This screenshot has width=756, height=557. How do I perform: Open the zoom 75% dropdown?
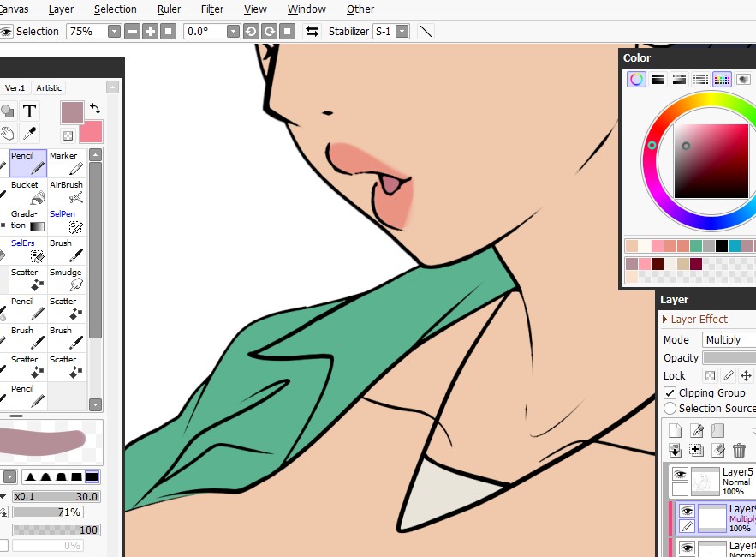click(x=114, y=32)
